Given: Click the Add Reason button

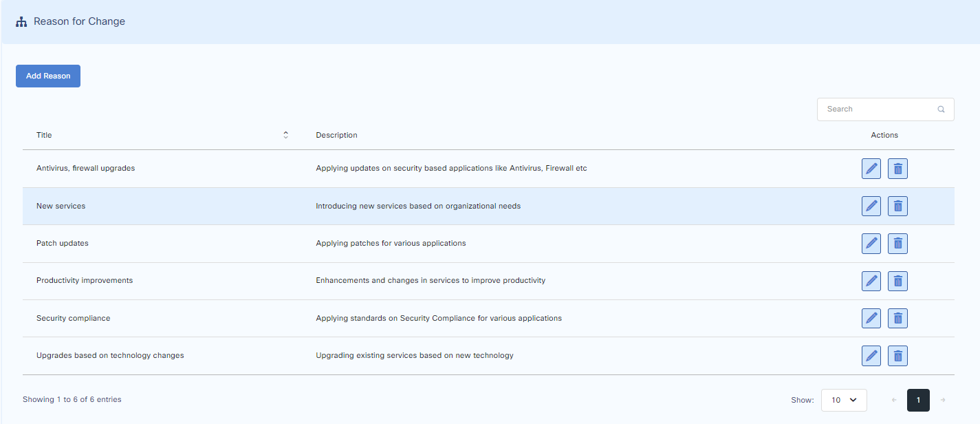Looking at the screenshot, I should 48,76.
